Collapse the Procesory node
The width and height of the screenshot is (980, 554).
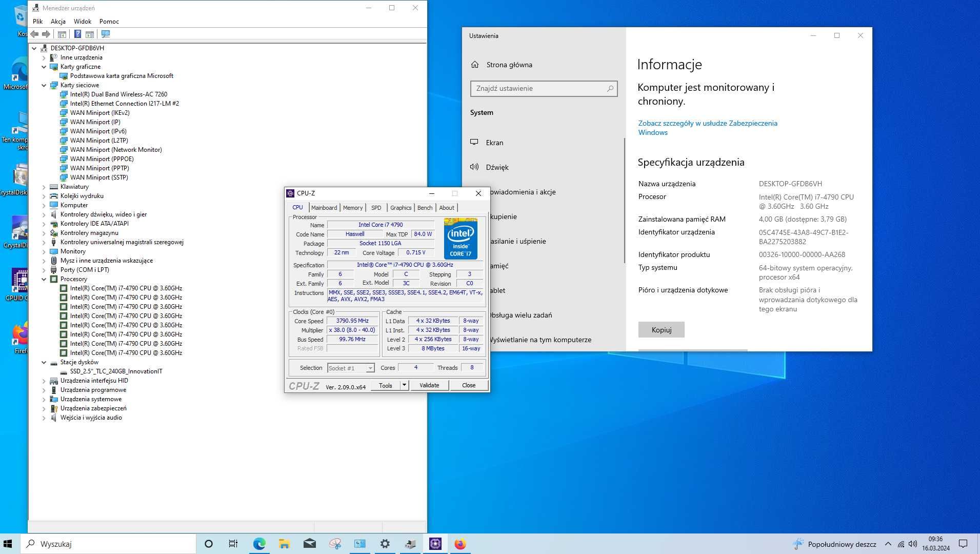click(44, 279)
